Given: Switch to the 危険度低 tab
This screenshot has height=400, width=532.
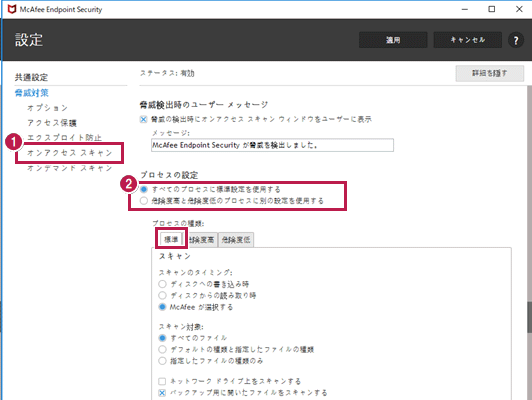Looking at the screenshot, I should point(236,240).
